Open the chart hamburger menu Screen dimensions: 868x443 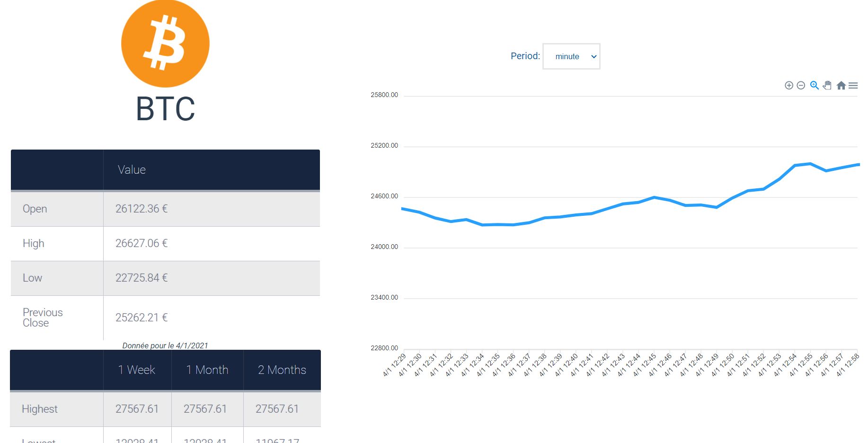[853, 86]
